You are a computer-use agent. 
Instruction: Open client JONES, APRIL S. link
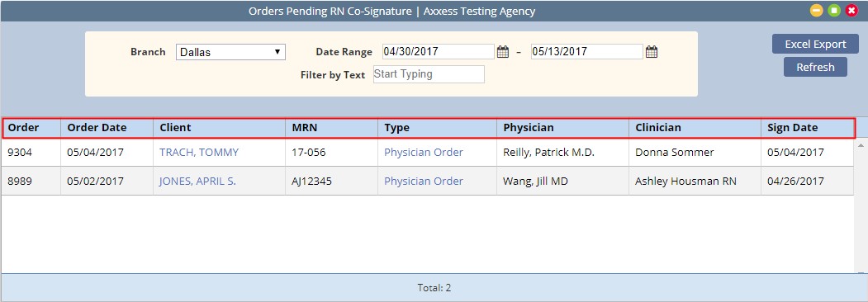tap(197, 181)
